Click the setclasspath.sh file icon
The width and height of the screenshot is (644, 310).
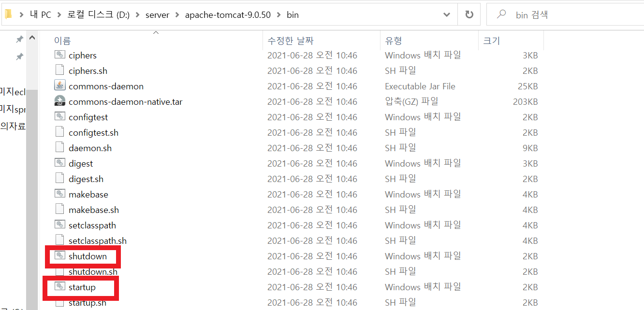click(60, 240)
